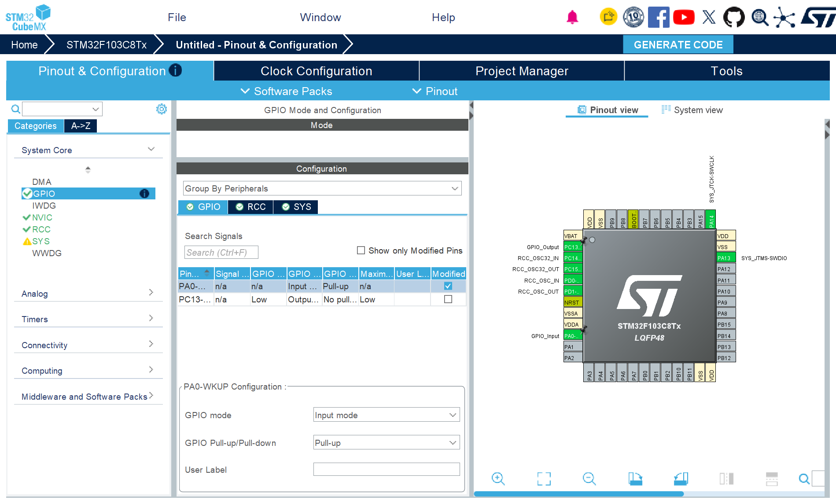Open the 10 years anniversary badge
Viewport: 836px width, 504px height.
(x=633, y=17)
